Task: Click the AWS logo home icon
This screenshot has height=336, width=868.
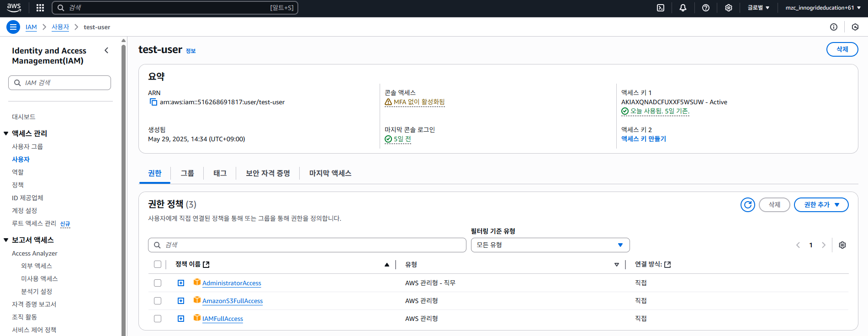Action: (x=14, y=7)
